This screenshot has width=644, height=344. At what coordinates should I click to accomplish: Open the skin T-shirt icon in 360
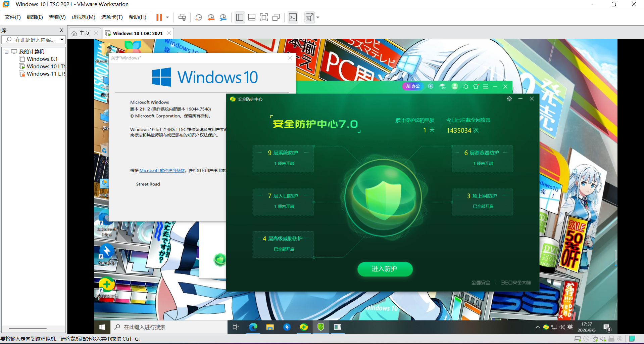pyautogui.click(x=476, y=86)
